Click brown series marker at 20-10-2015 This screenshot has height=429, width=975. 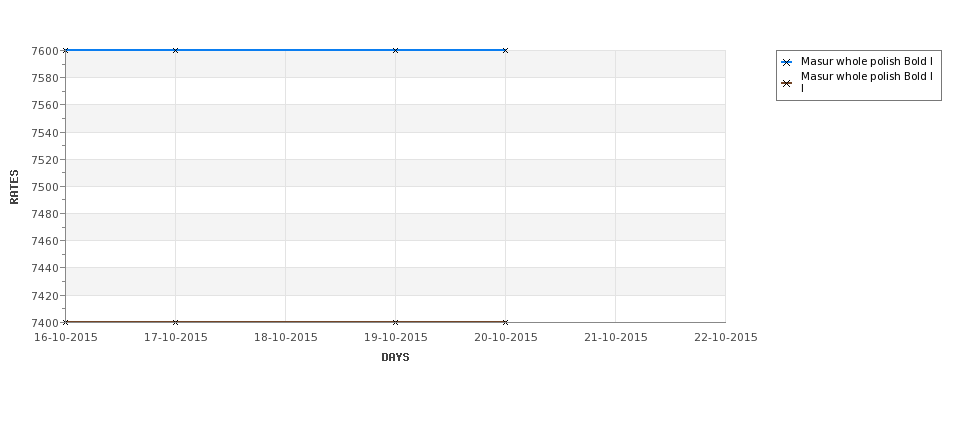tap(505, 322)
